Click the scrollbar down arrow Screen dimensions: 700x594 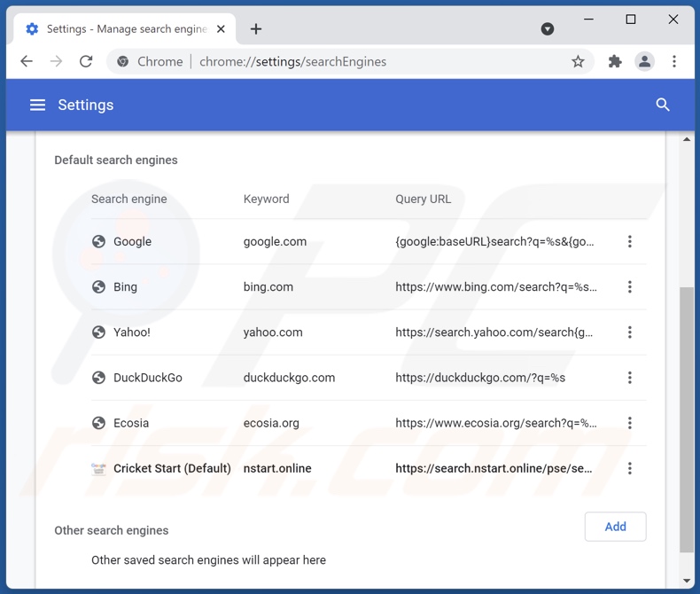pyautogui.click(x=687, y=581)
